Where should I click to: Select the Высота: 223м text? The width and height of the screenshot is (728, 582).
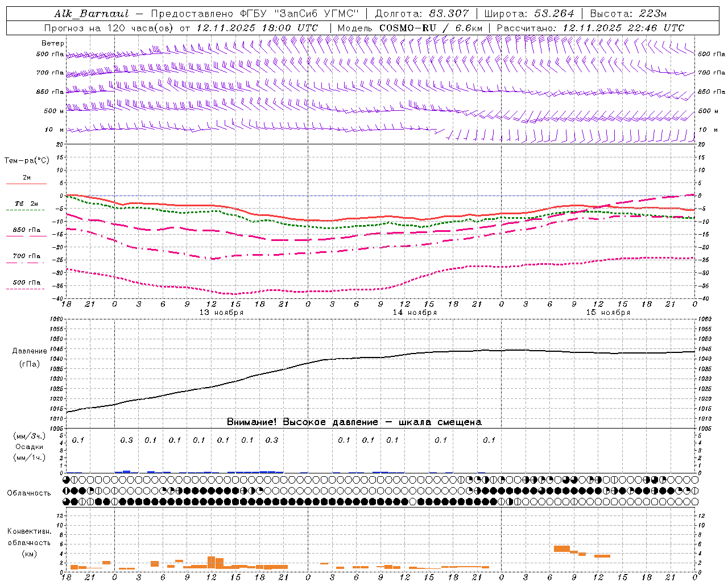tap(628, 14)
